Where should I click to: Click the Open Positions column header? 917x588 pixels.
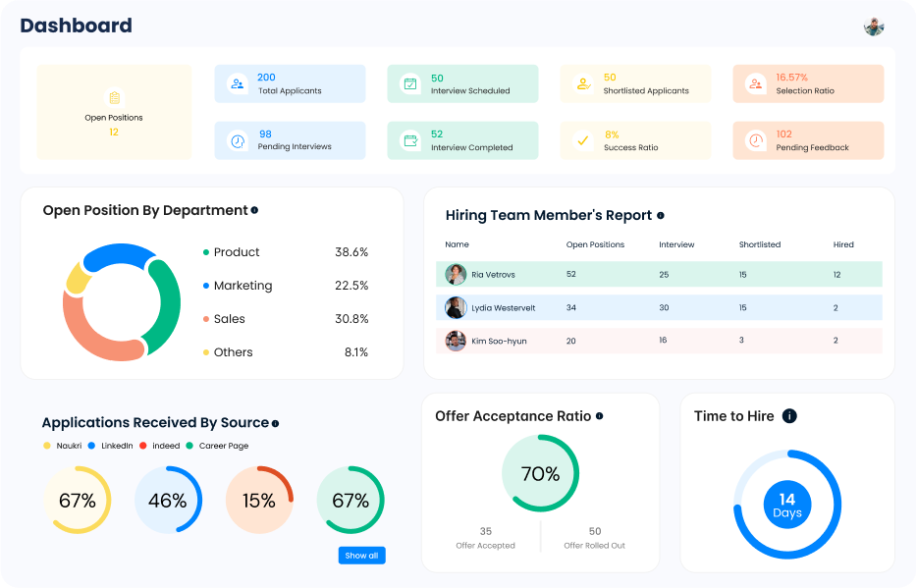click(x=595, y=244)
